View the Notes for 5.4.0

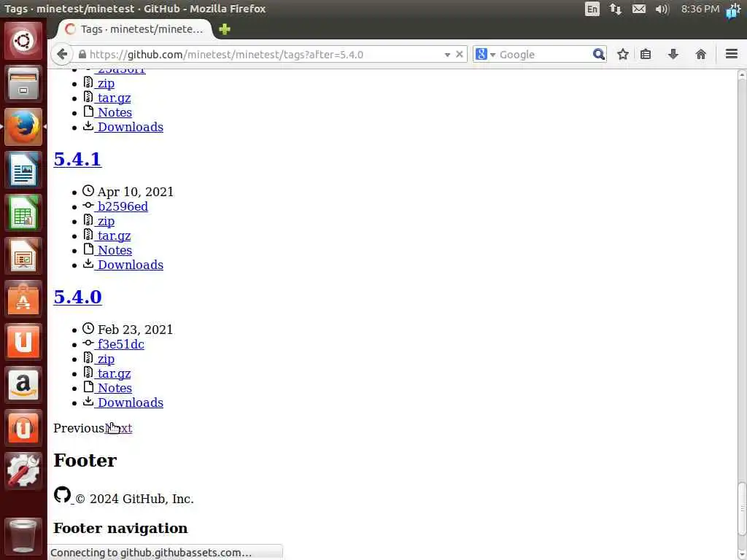115,388
